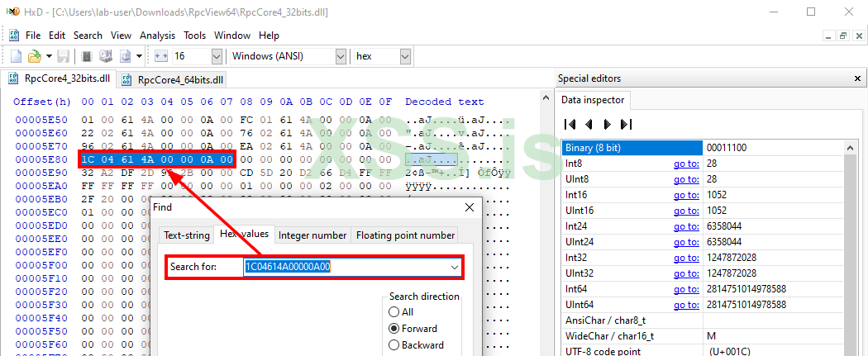Viewport: 868px width, 356px height.
Task: Open the Help menu
Action: tap(269, 36)
